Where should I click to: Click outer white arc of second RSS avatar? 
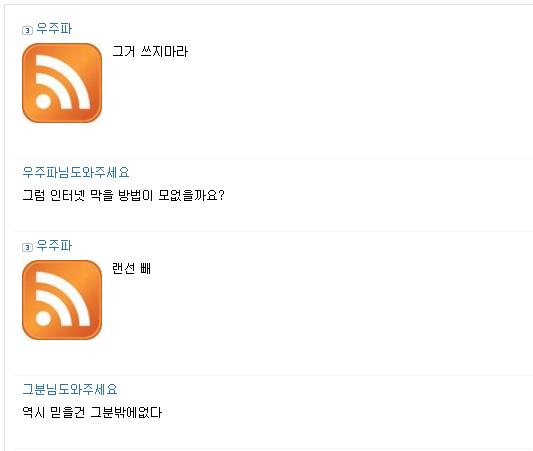73,291
